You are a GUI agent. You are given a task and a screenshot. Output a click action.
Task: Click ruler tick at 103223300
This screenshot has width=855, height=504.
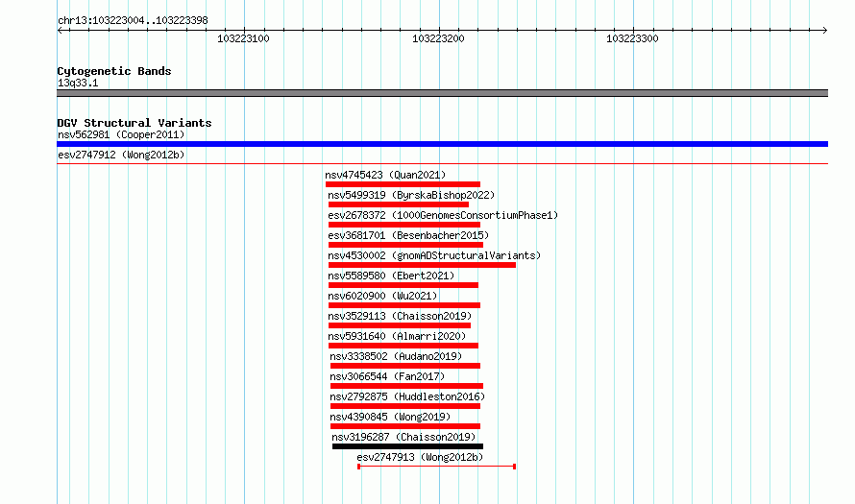[634, 31]
